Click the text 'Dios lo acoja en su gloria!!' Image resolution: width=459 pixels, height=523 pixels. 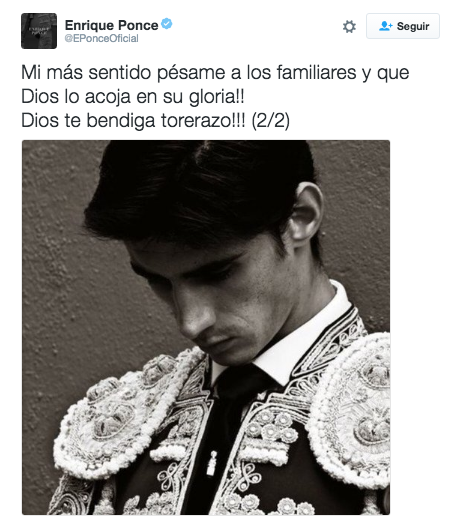coord(133,97)
